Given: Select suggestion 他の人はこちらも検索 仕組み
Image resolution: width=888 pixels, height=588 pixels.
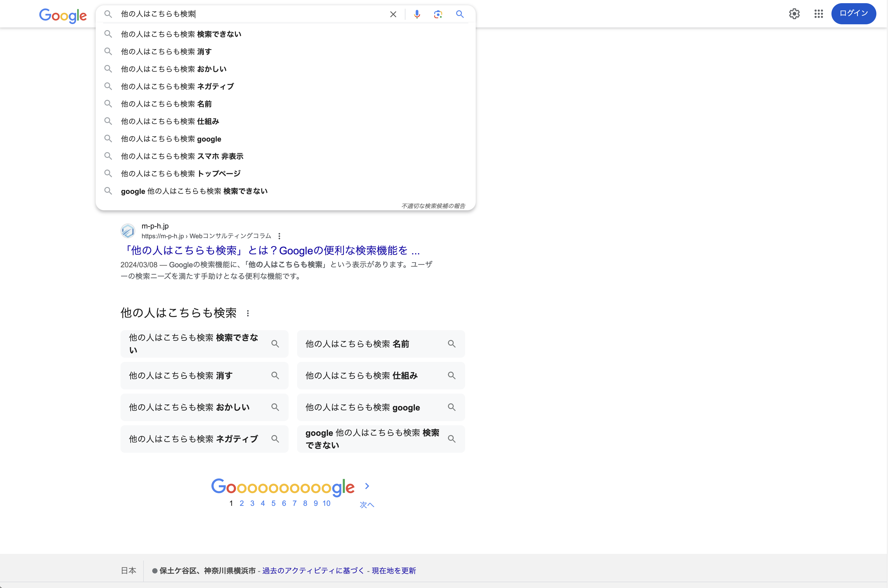Looking at the screenshot, I should pyautogui.click(x=285, y=121).
